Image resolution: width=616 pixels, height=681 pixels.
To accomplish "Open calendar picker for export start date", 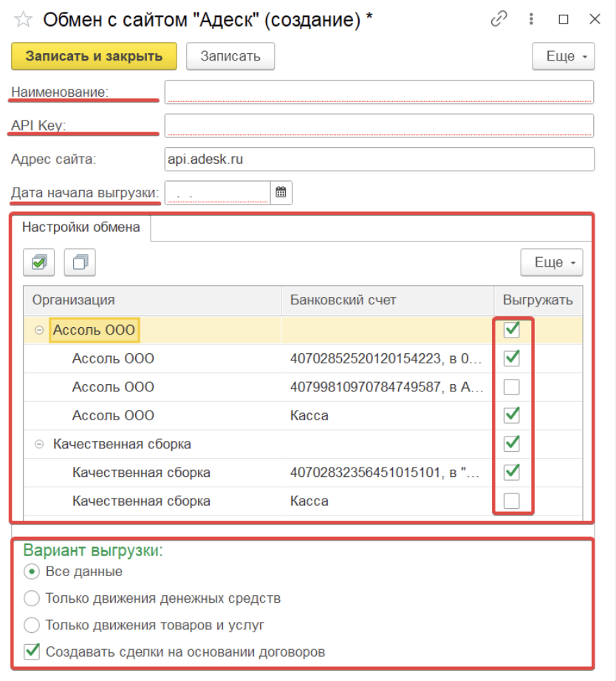I will [x=281, y=192].
